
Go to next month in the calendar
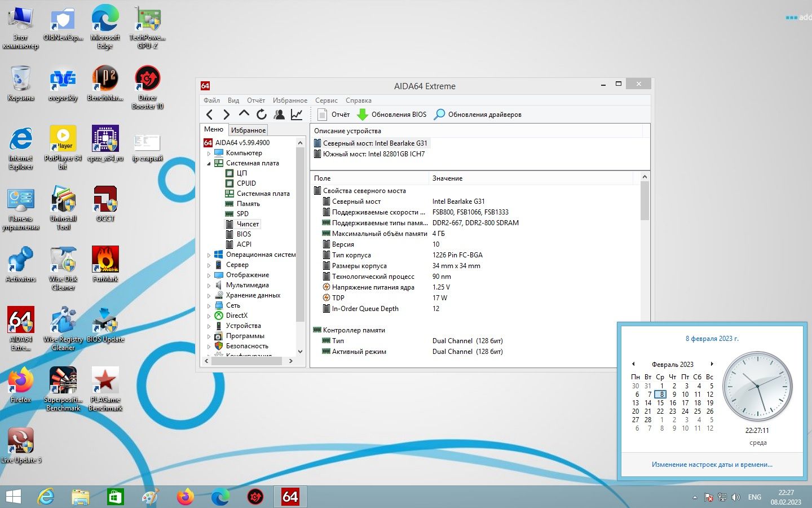coord(712,364)
